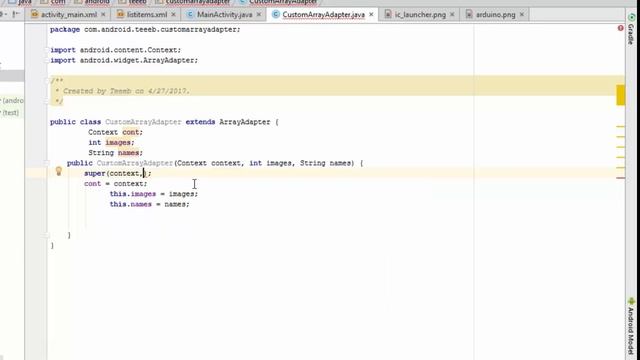
Task: Close the ic_launcher.png tab
Action: (x=452, y=15)
